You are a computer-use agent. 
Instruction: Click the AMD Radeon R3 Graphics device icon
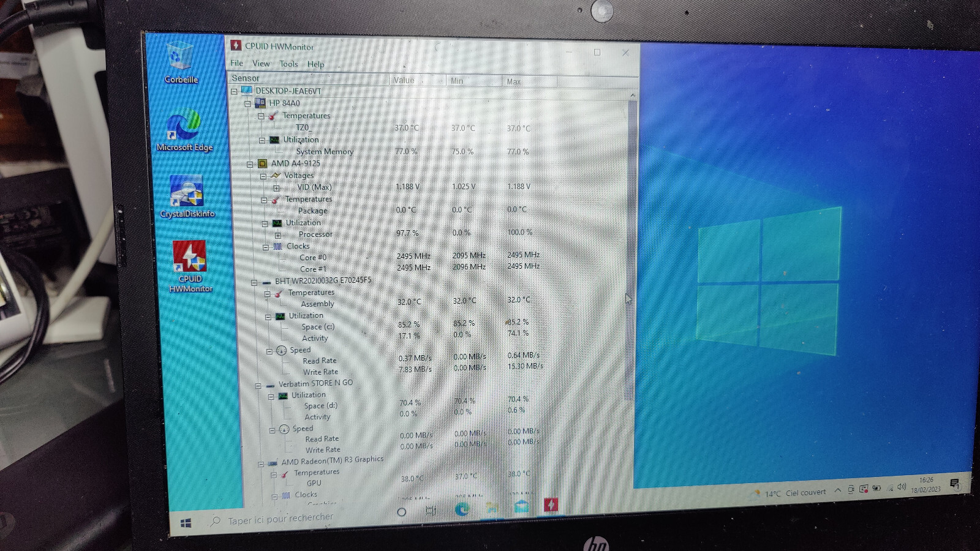point(273,463)
